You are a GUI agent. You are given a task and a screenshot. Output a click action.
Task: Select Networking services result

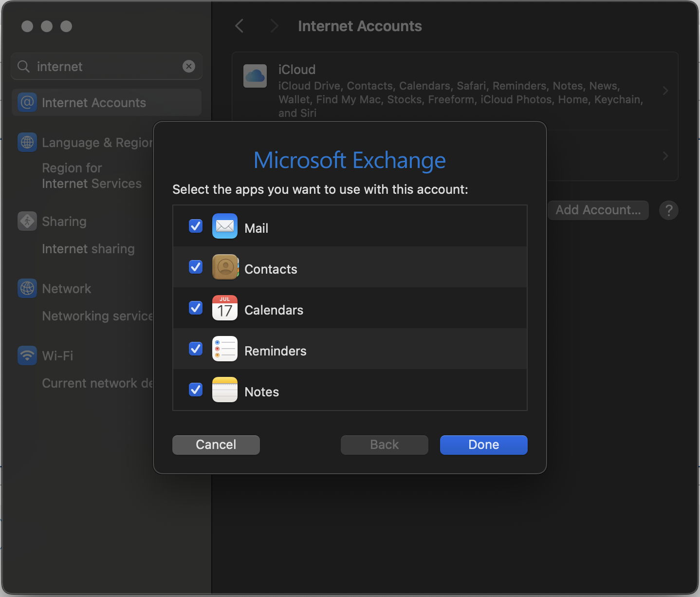pos(97,316)
